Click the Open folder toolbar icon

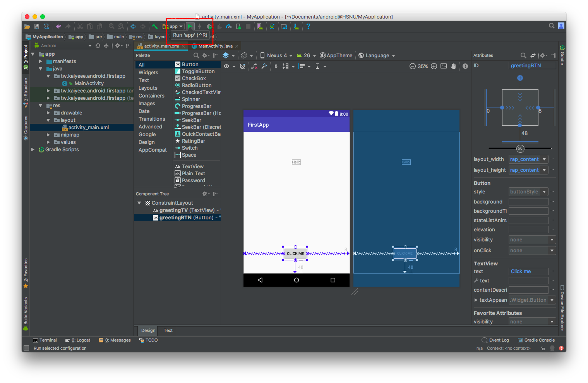click(x=27, y=26)
